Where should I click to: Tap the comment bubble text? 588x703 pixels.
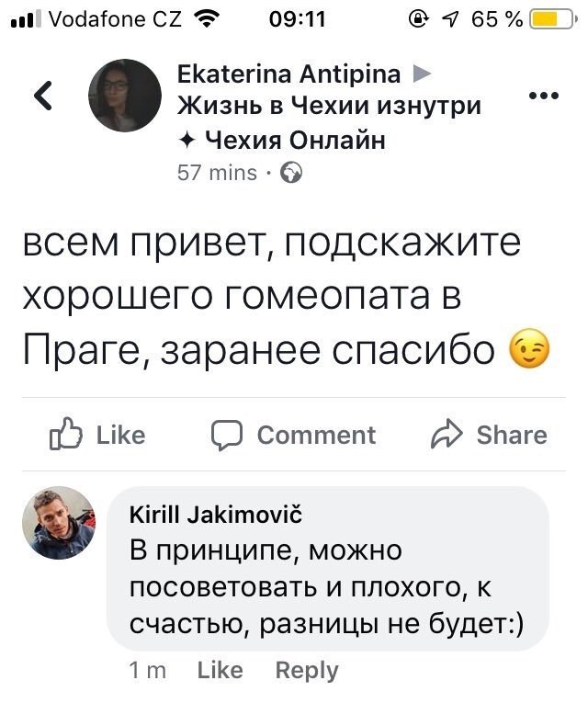coord(327,588)
